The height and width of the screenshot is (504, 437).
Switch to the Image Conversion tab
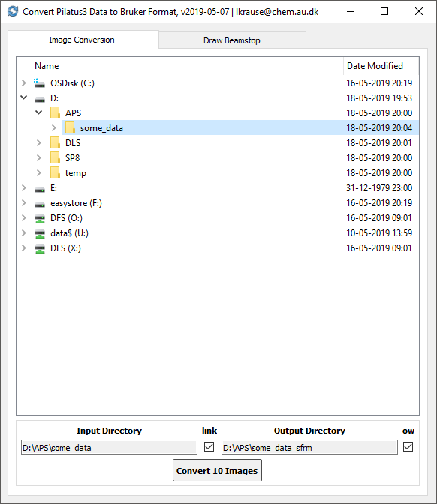pos(83,40)
